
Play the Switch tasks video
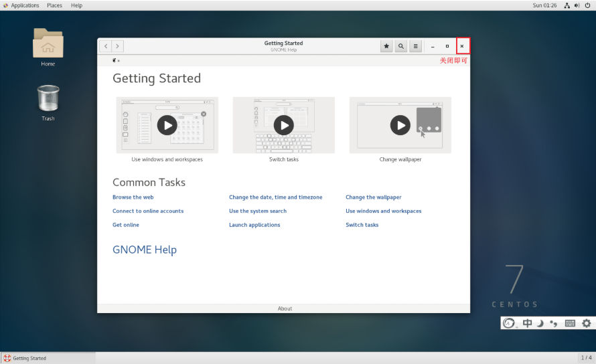click(x=284, y=125)
